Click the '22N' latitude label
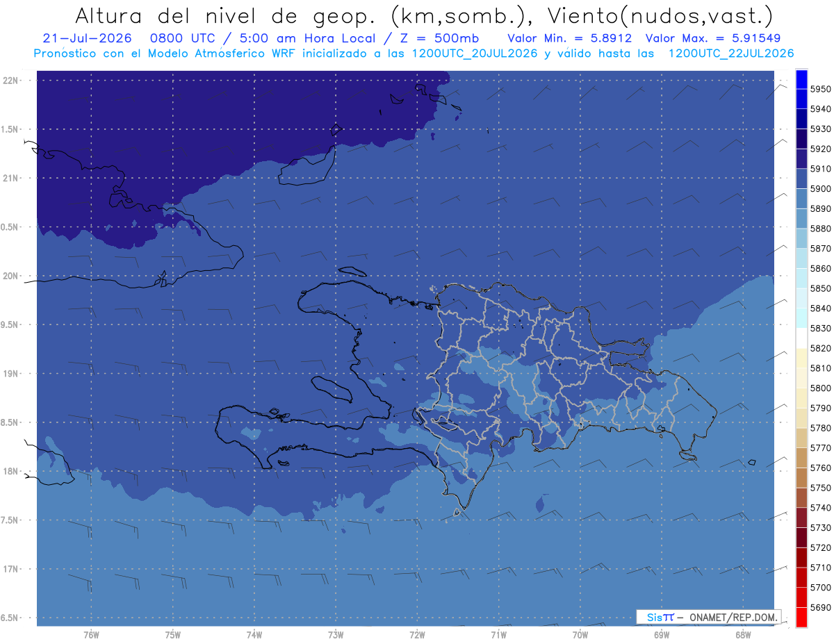834x644 pixels. [x=10, y=81]
